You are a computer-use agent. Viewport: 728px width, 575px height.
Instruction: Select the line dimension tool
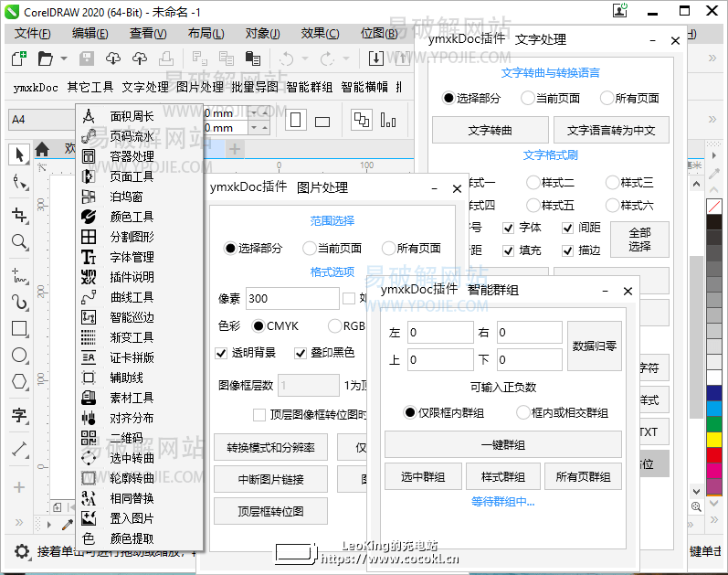19,449
